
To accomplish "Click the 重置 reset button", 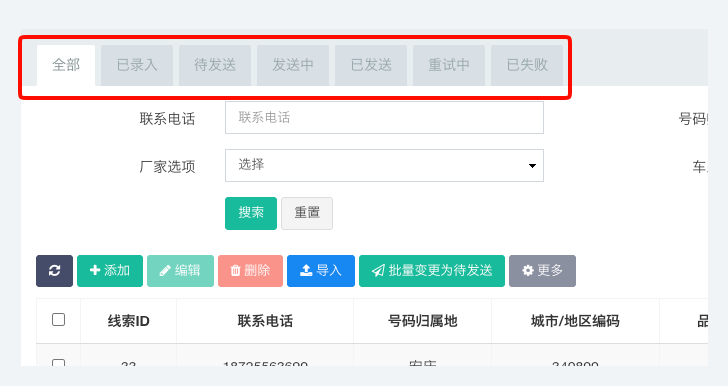I will coord(307,214).
